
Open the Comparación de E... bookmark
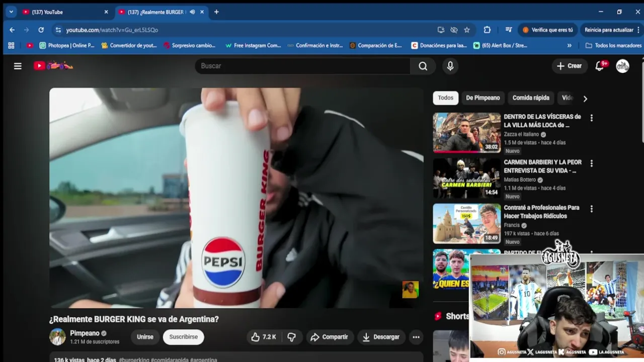[x=376, y=45]
